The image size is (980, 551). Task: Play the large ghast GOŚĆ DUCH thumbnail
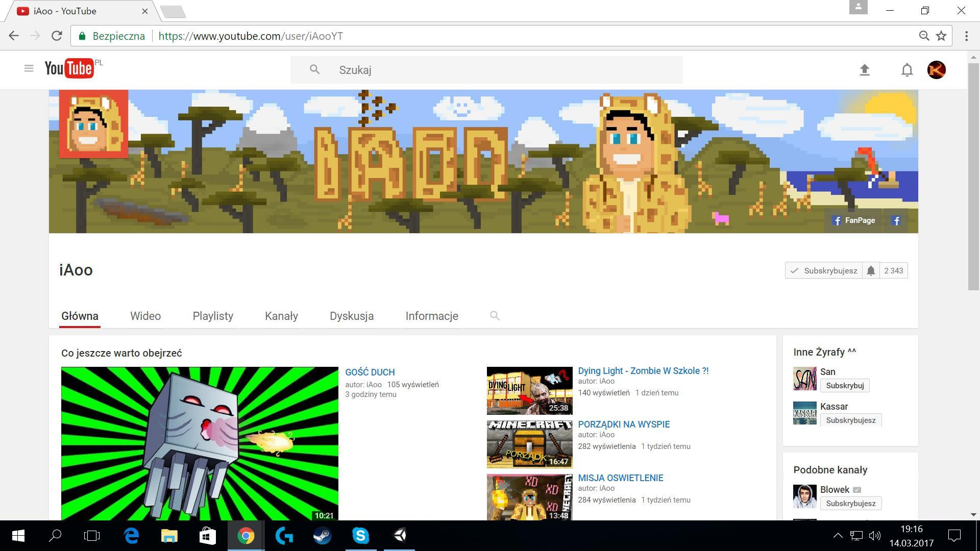[200, 443]
